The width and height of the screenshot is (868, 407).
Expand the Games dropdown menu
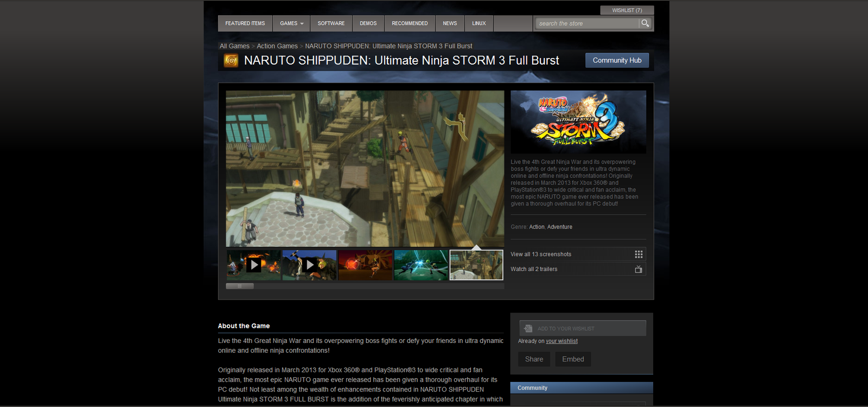click(291, 23)
